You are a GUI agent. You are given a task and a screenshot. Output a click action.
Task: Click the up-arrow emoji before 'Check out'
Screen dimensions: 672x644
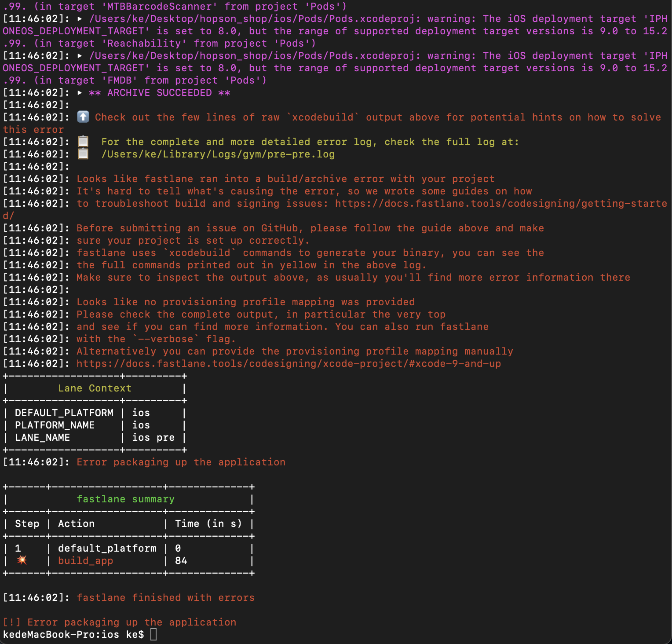coord(83,117)
